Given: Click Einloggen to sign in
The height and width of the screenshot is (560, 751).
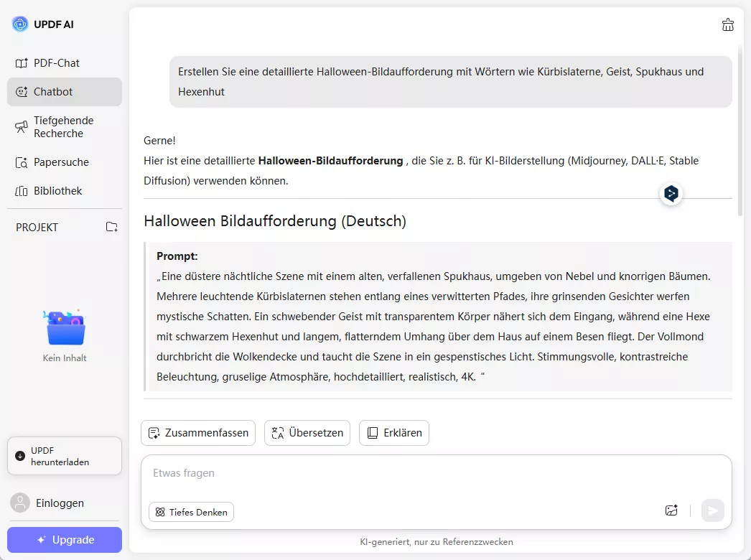Looking at the screenshot, I should point(60,503).
